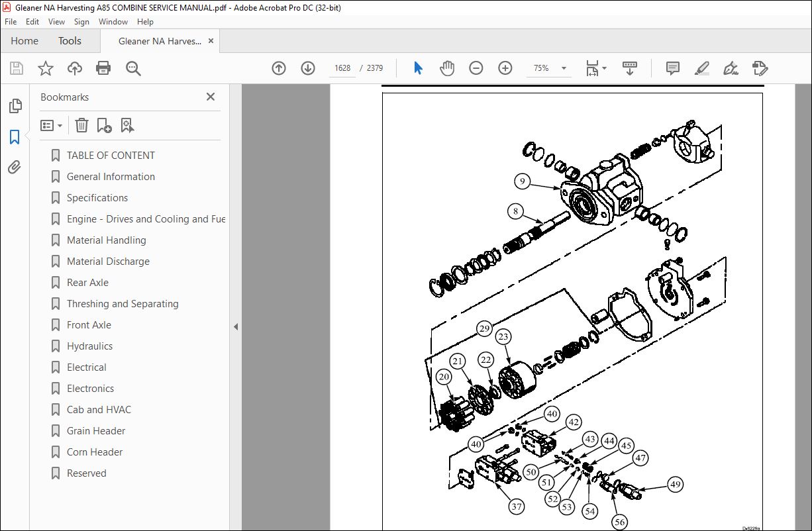Add the document to starred favorites

click(46, 68)
